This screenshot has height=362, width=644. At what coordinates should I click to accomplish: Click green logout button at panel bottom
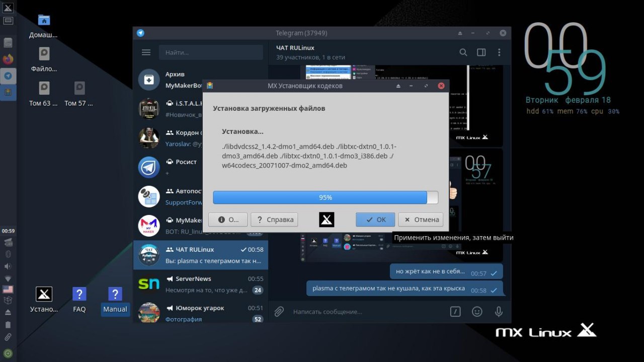point(8,353)
